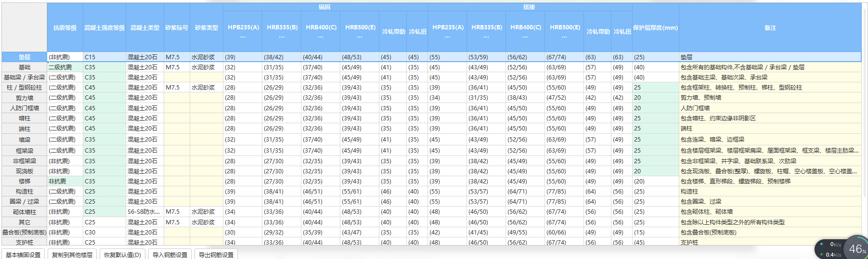
Task: Click the 锚固 group header
Action: coord(325,7)
